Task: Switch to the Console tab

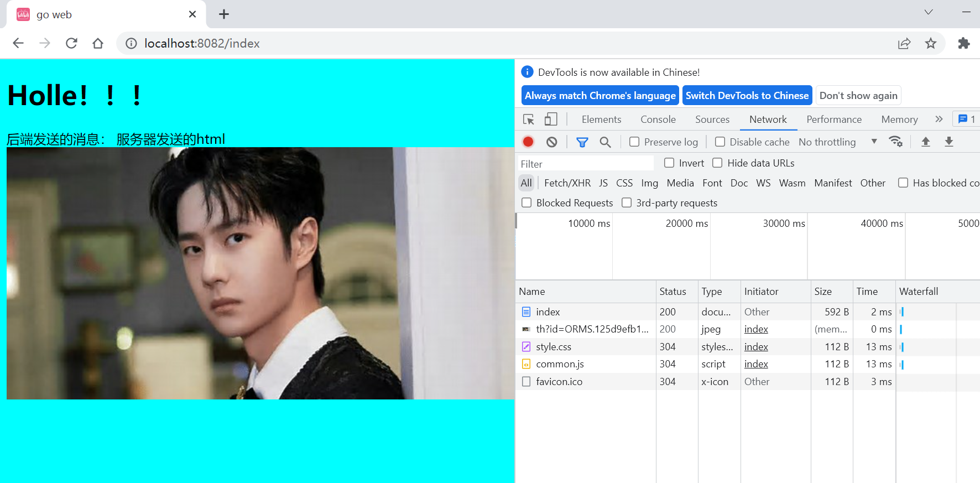Action: [658, 120]
